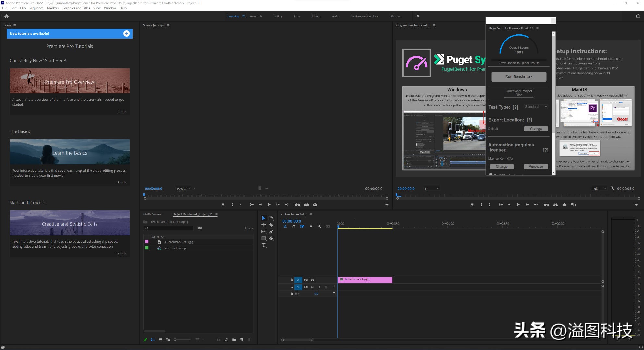Viewport: 644px width, 350px height.
Task: Open playback resolution Full dropdown
Action: (599, 189)
